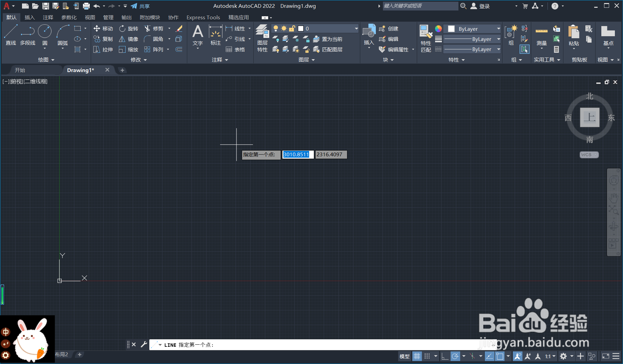Click the Save icon in quick access toolbar

[46, 6]
